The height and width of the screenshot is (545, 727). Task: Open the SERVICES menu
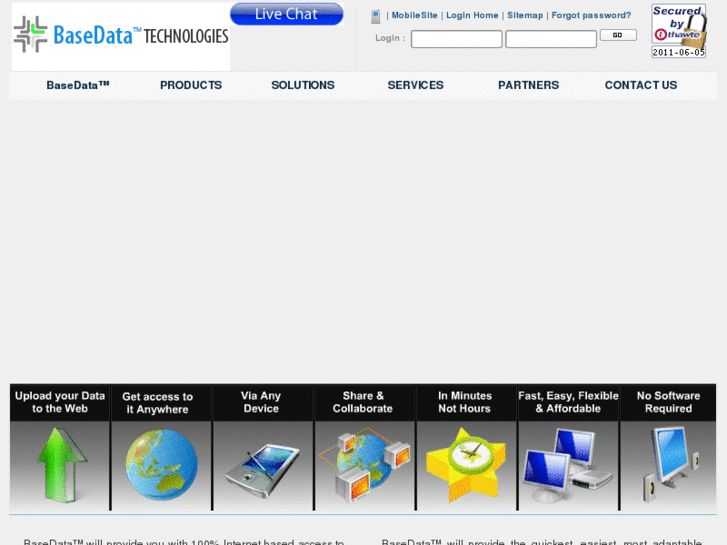(x=415, y=85)
